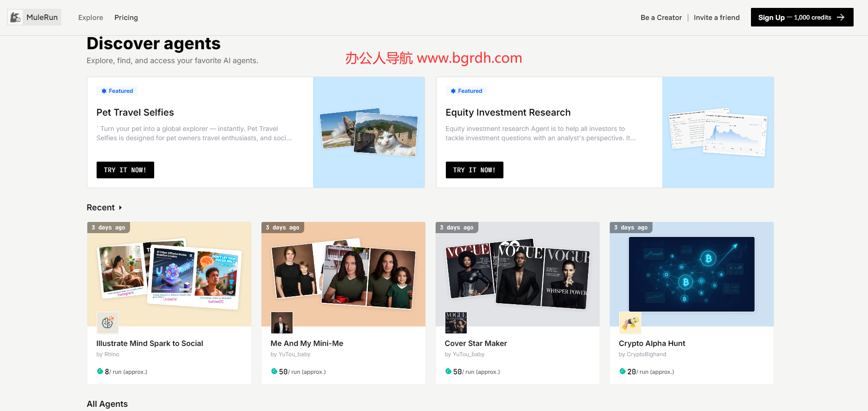Click the Crypto Alpha Hunt avatar icon

(630, 323)
